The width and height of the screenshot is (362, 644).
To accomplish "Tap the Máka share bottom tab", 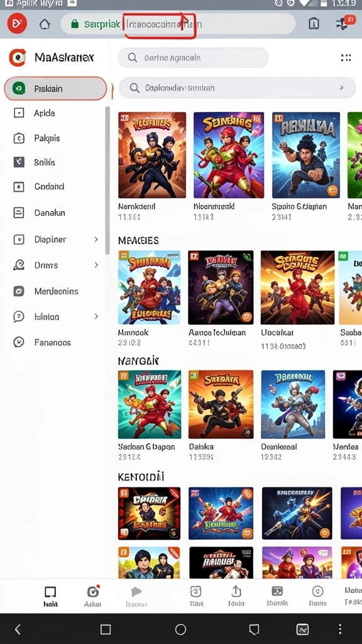I will (236, 596).
